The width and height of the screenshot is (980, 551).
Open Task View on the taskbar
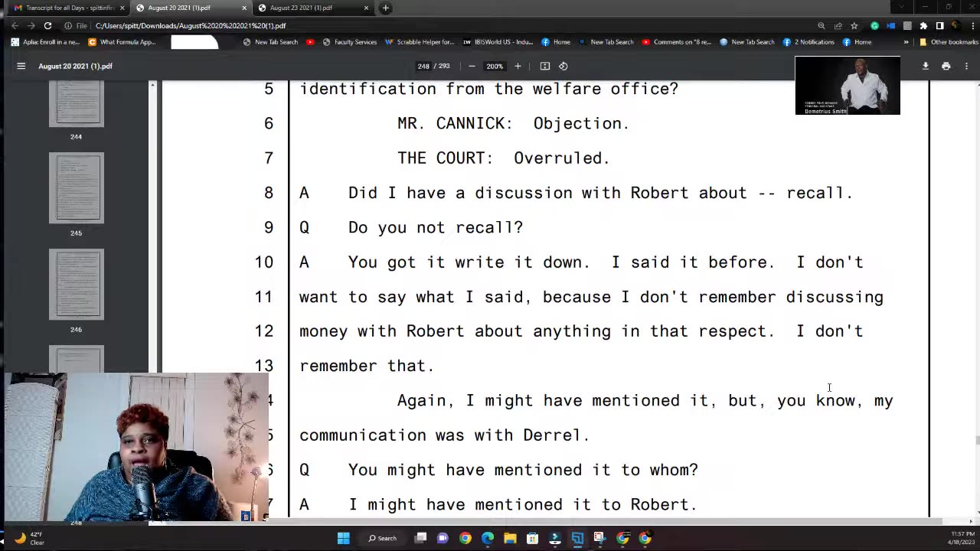420,538
